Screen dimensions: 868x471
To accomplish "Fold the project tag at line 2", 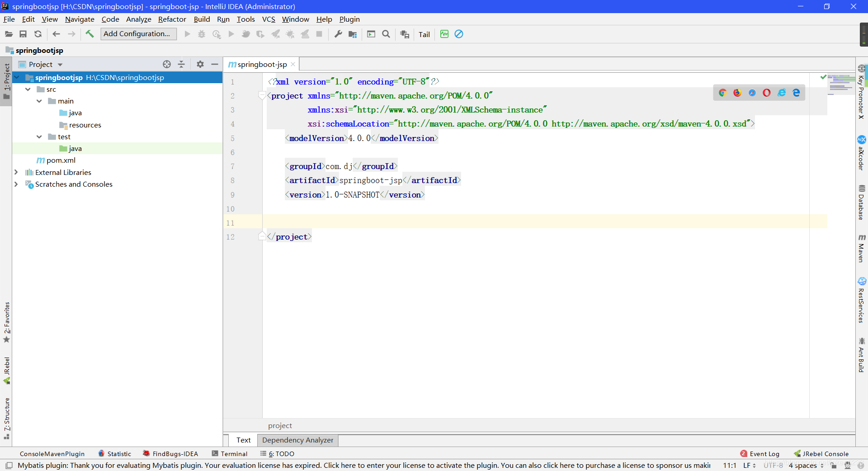I will point(262,95).
